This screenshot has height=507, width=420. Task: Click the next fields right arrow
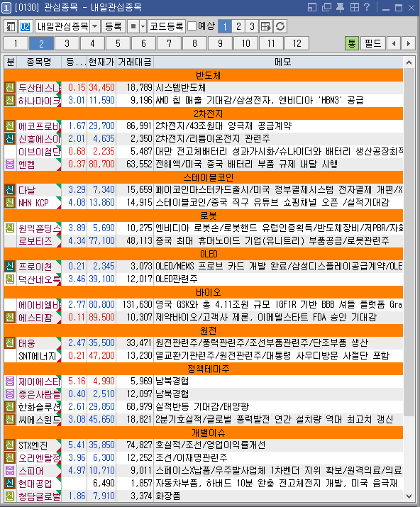(409, 43)
